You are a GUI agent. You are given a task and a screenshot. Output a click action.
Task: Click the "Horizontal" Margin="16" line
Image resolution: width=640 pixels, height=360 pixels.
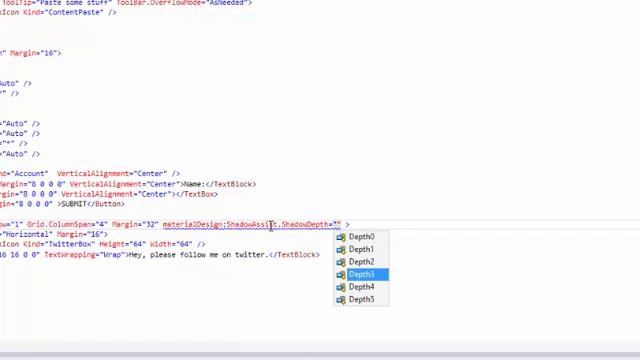[54, 234]
